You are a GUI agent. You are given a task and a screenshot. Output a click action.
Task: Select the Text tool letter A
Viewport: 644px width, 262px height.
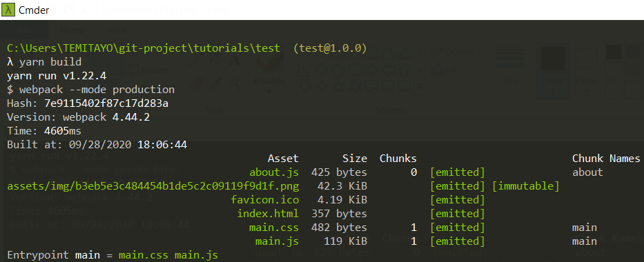[x=235, y=60]
